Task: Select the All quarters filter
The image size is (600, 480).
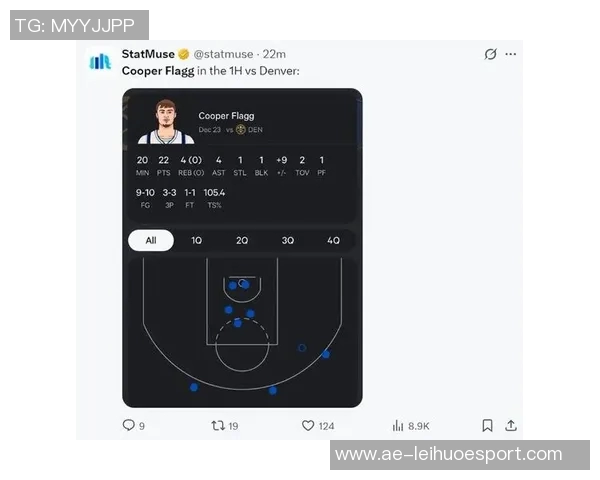Action: [x=151, y=240]
